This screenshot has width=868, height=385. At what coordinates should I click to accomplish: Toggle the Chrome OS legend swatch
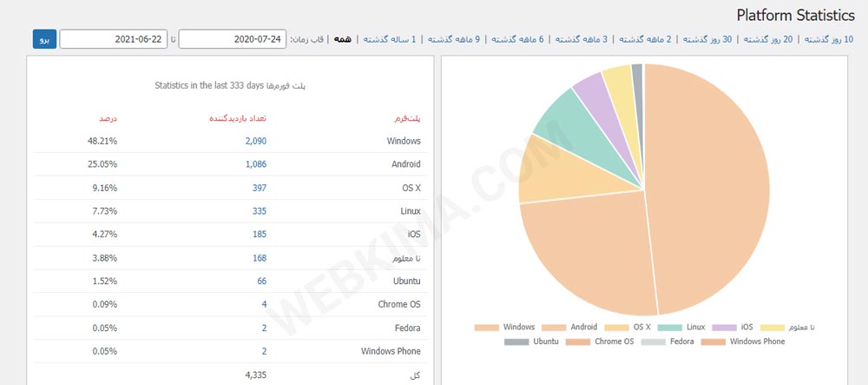(578, 342)
